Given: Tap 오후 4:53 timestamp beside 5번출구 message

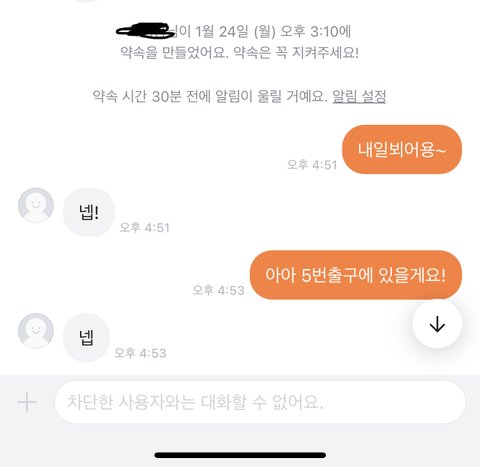Looking at the screenshot, I should (218, 290).
